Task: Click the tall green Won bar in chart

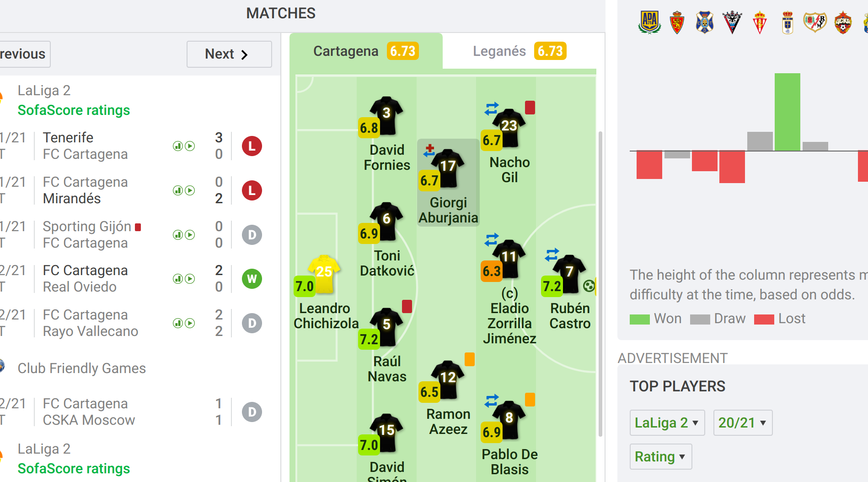Action: pyautogui.click(x=787, y=112)
